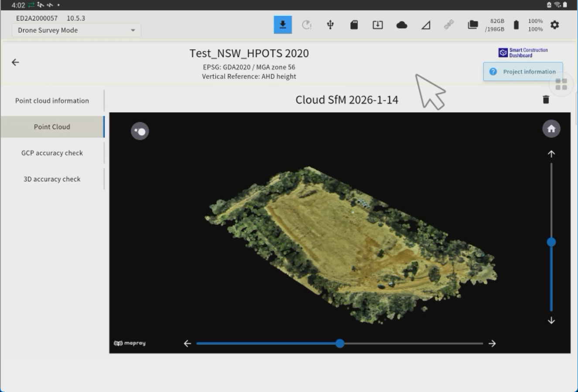Click the up arrow above the vertical slider
The image size is (578, 392).
[x=551, y=154]
